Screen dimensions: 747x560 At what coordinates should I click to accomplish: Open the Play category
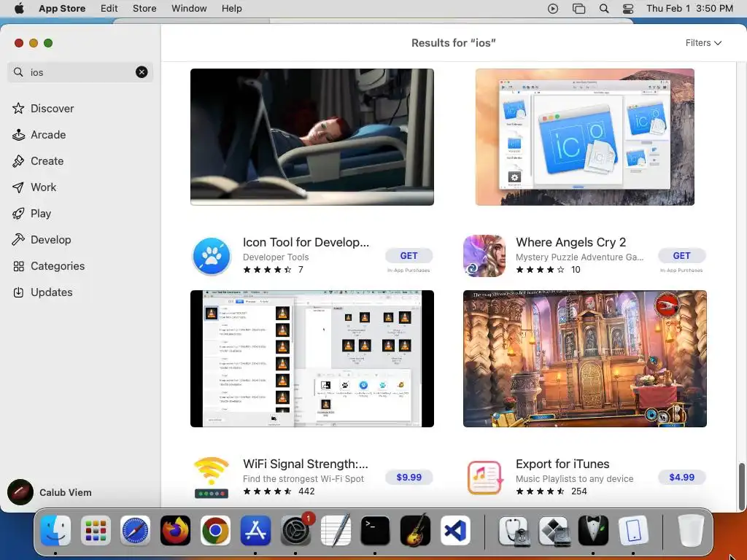click(x=31, y=214)
